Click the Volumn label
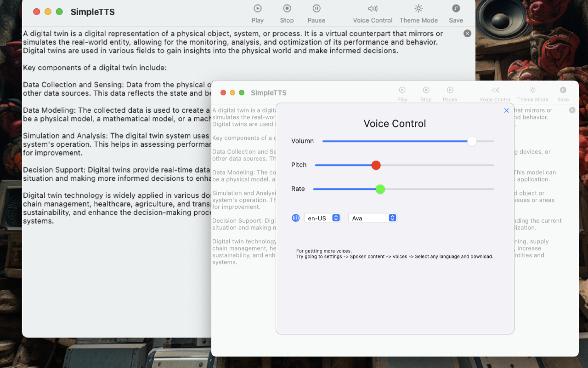The image size is (588, 368). [x=302, y=141]
